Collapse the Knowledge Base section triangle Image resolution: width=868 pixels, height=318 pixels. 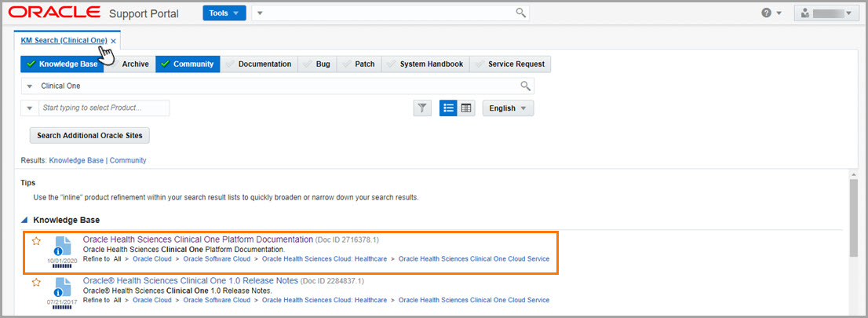click(x=24, y=220)
